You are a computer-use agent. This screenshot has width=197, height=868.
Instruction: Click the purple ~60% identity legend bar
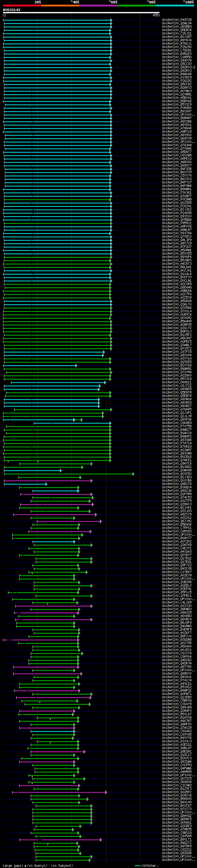[x=98, y=6]
